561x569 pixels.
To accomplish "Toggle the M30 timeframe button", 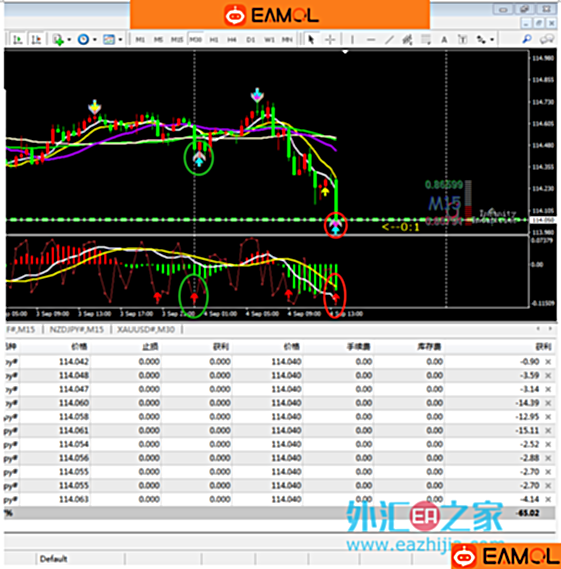I will click(195, 39).
